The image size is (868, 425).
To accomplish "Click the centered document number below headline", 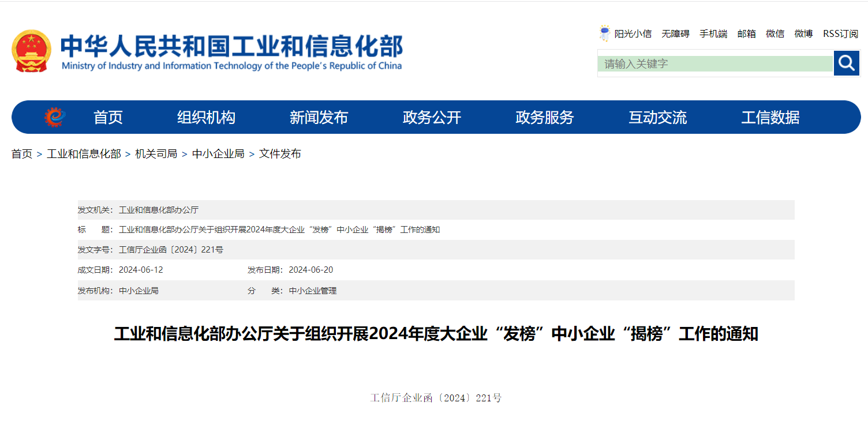I will (x=436, y=398).
